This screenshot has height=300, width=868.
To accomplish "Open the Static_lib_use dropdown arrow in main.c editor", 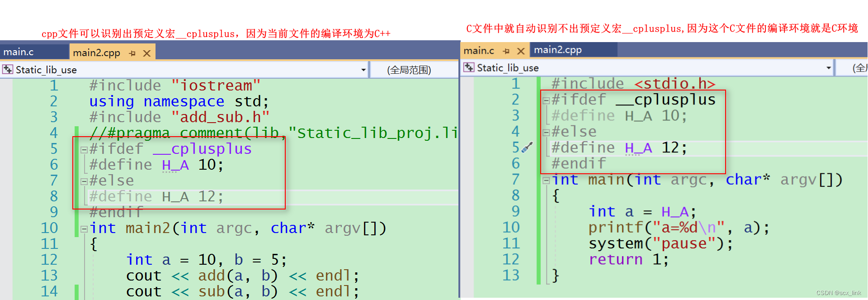I will [x=828, y=68].
